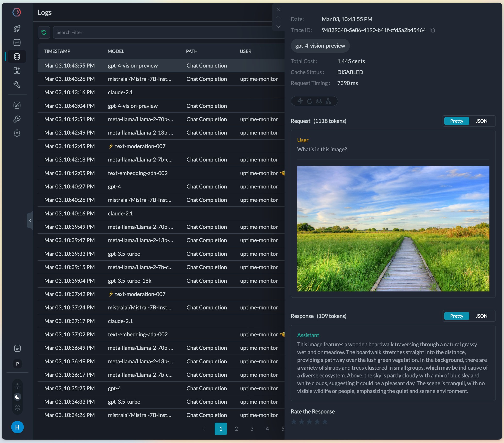Select the dark mode moon toggle
504x443 pixels.
17,397
